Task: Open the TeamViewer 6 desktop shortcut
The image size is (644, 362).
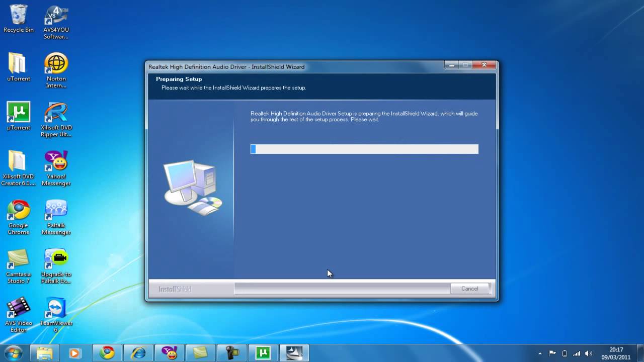Action: coord(56,315)
